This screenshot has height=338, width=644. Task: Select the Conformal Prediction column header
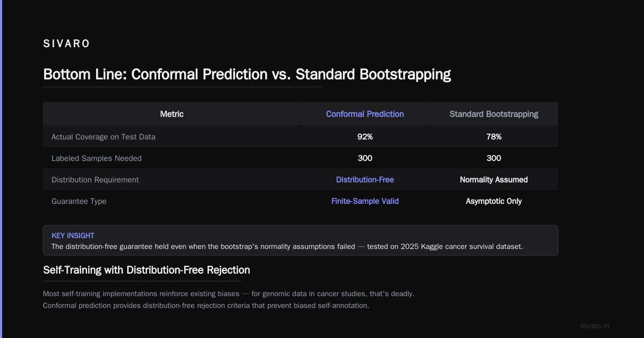pos(365,114)
